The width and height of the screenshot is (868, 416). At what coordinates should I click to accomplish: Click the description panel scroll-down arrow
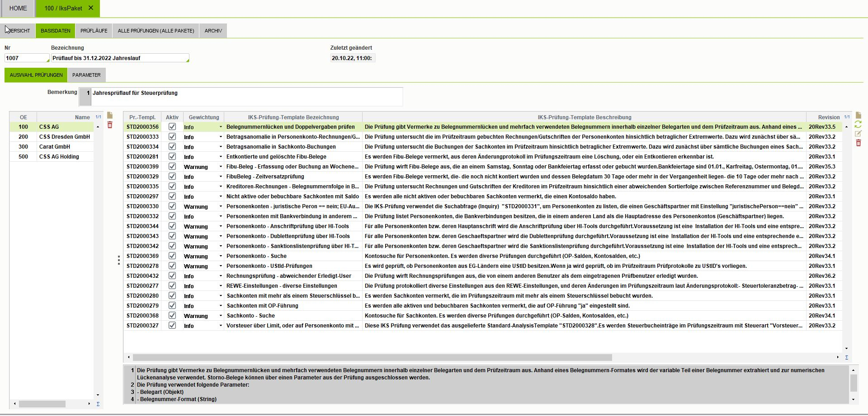[x=854, y=399]
